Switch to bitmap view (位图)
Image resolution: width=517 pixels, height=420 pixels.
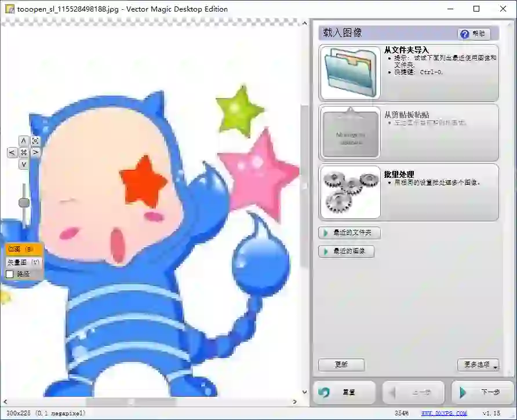tap(24, 249)
